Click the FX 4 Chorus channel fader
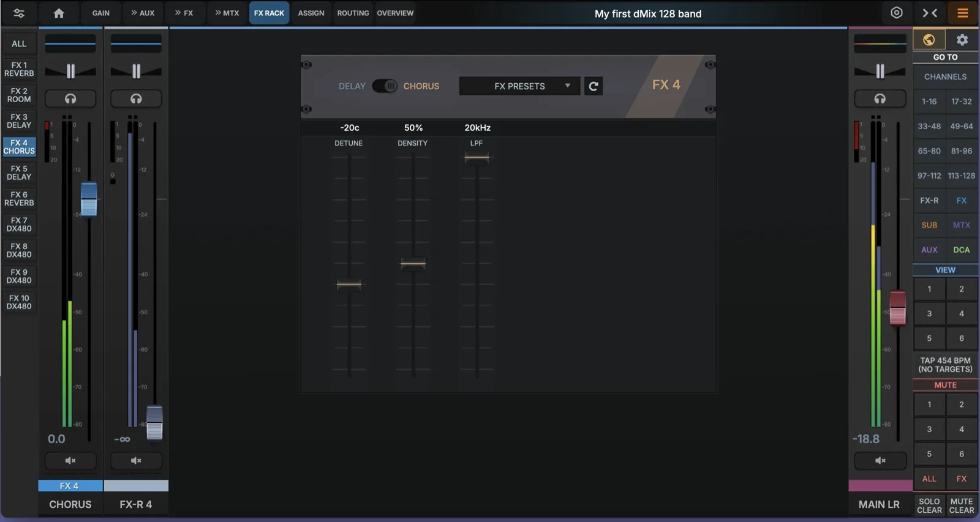The height and width of the screenshot is (522, 980). 89,199
